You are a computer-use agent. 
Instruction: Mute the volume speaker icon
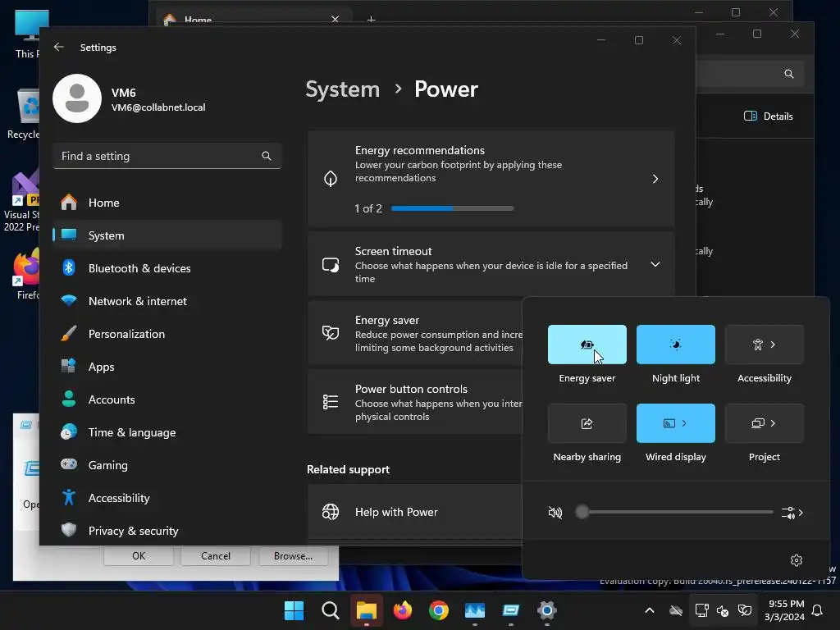click(x=555, y=513)
